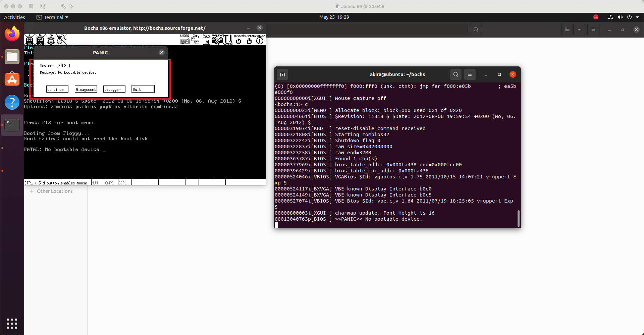Click Activities in the top bar

14,17
